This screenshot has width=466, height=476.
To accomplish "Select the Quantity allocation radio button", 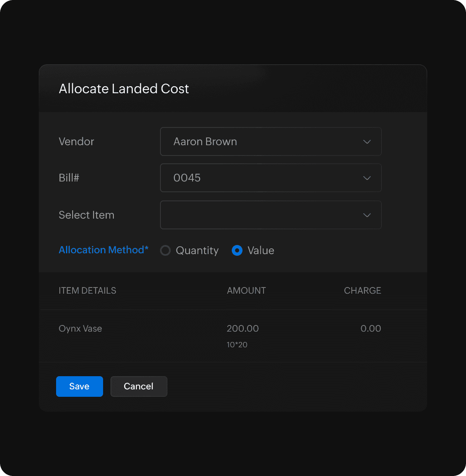I will [165, 250].
